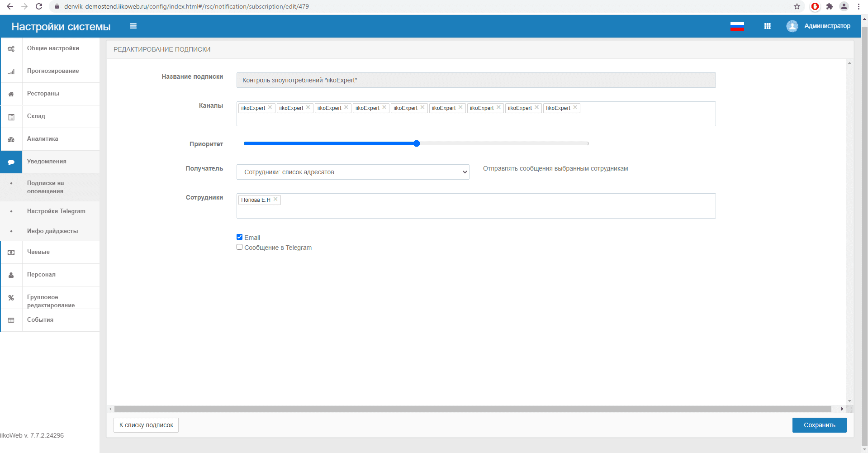Screen dimensions: 868x453
Task: Click К списку подписок button
Action: pyautogui.click(x=146, y=425)
